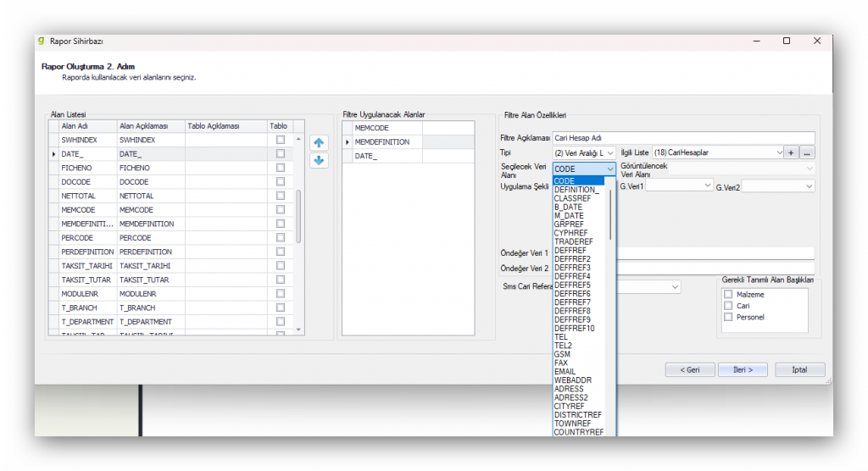This screenshot has height=471, width=868.
Task: Enable the Personel checkbox
Action: pos(728,317)
